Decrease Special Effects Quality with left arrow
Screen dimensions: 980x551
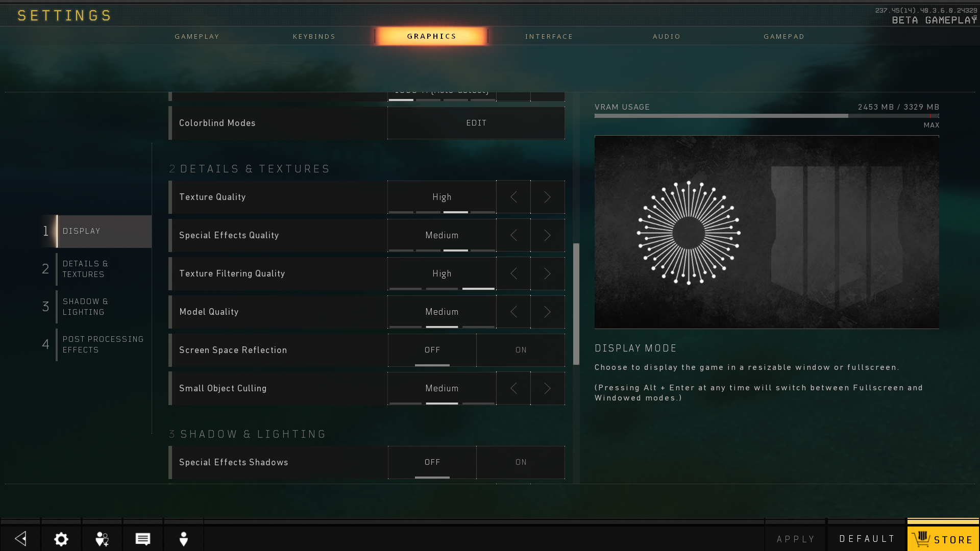pos(513,235)
